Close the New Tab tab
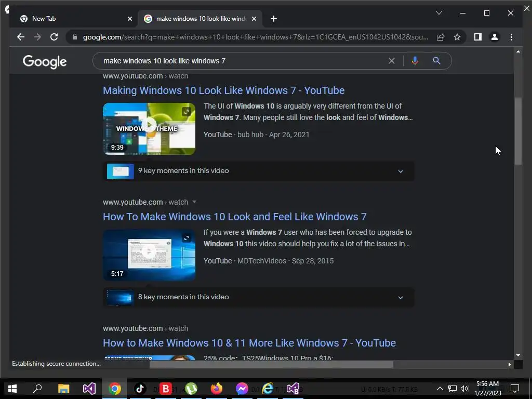The image size is (532, 399). point(129,19)
